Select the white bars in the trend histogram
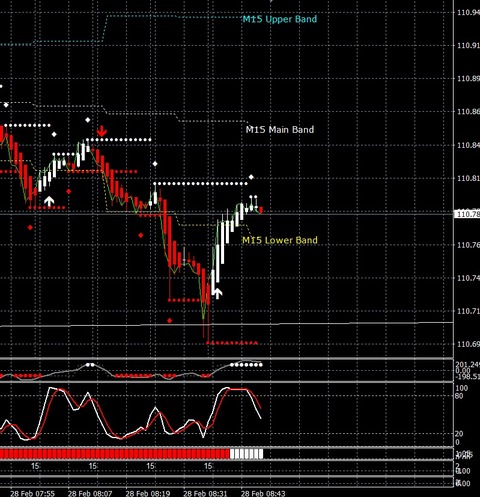480x497 pixels. pos(246,454)
